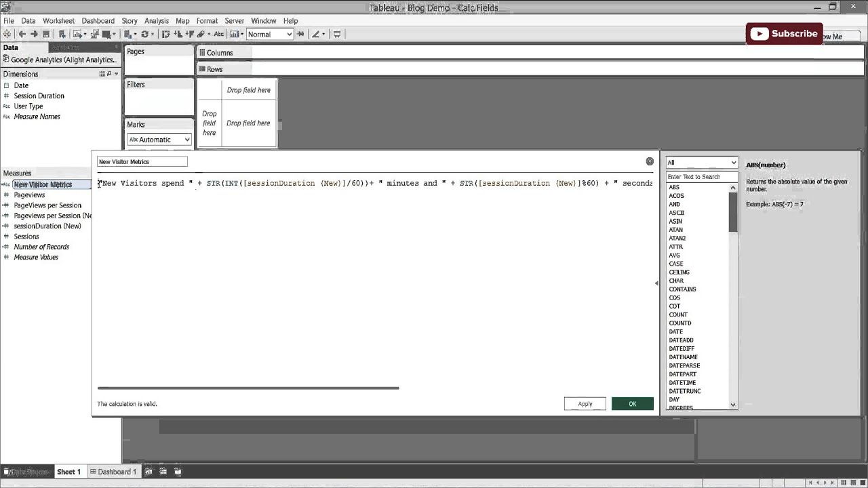
Task: Open the Dashboard menu
Action: [98, 21]
